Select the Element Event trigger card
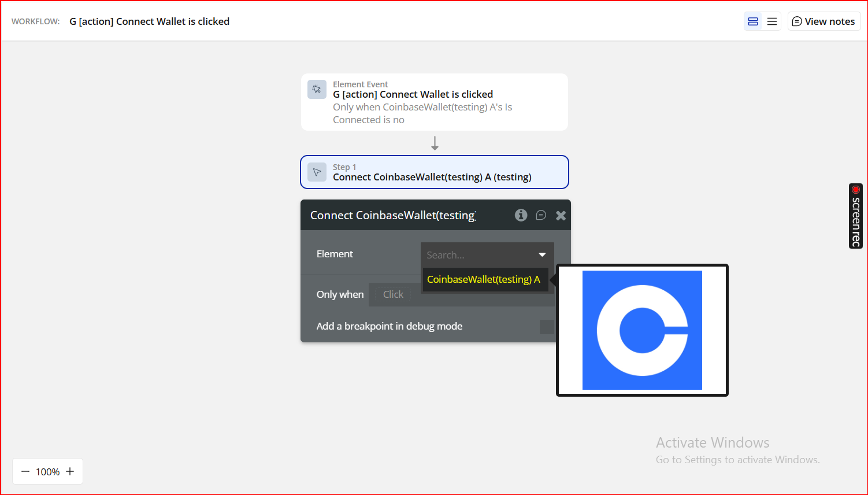 click(x=435, y=102)
